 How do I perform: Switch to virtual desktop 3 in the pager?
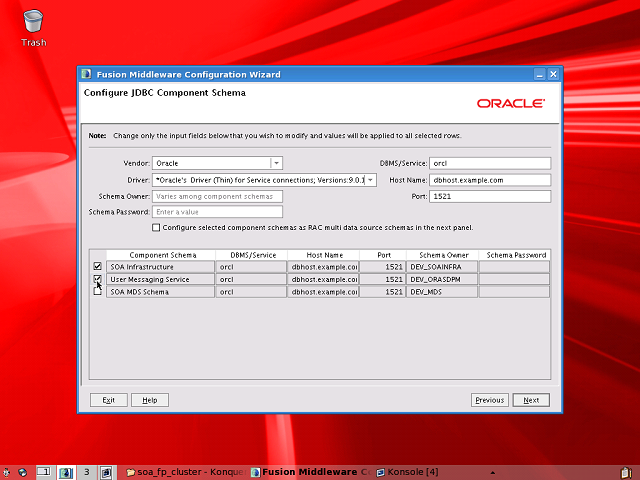coord(87,472)
